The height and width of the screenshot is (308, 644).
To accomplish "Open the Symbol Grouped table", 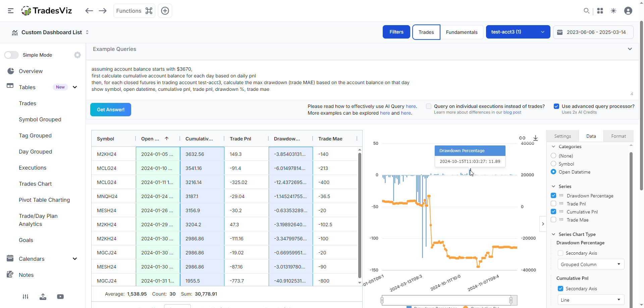I will pos(40,119).
